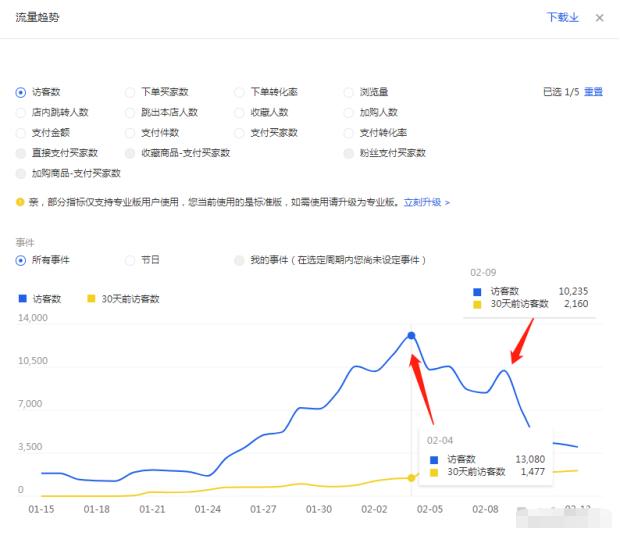Select the 加购商品-支付买家数 option

[21, 174]
